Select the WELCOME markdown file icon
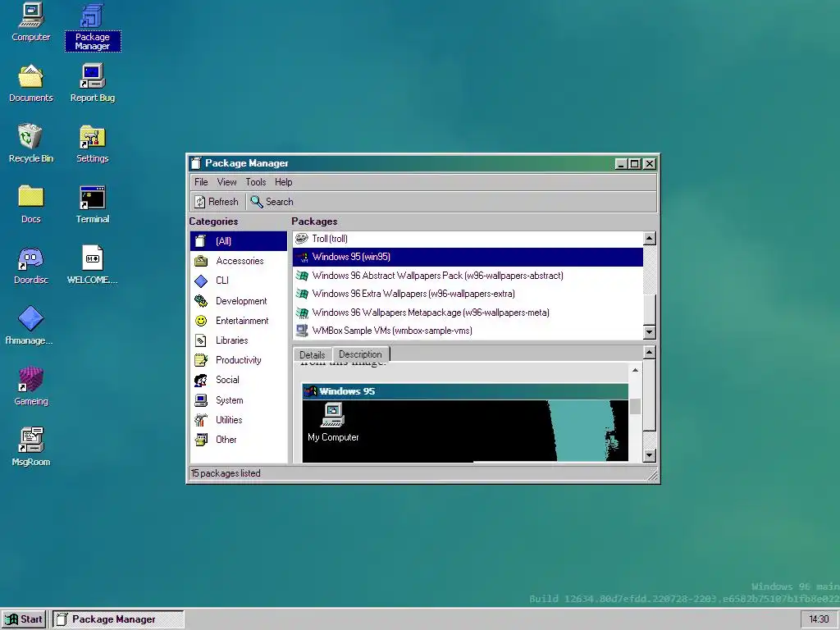Image resolution: width=840 pixels, height=630 pixels. pyautogui.click(x=93, y=265)
